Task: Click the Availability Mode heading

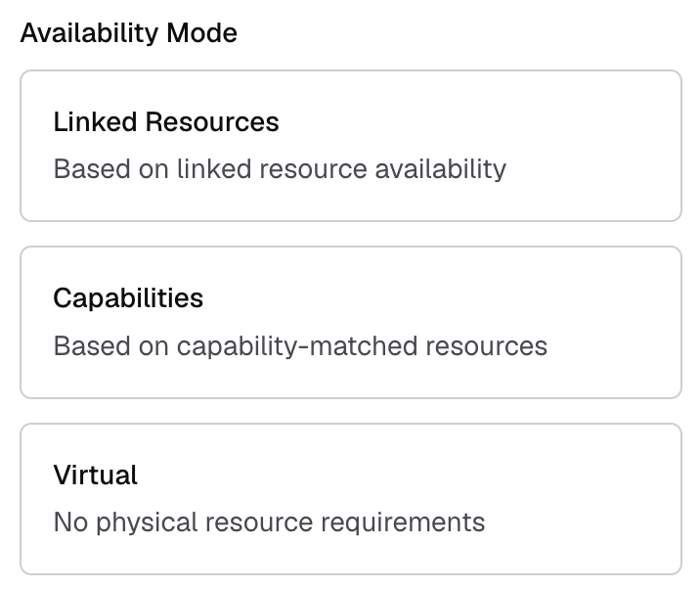Action: tap(128, 33)
